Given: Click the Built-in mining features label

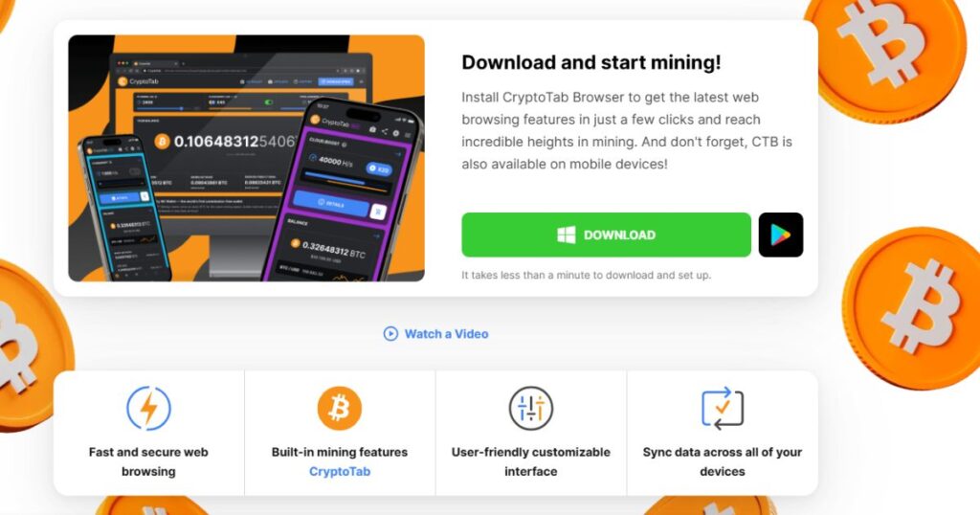Looking at the screenshot, I should pyautogui.click(x=340, y=452).
